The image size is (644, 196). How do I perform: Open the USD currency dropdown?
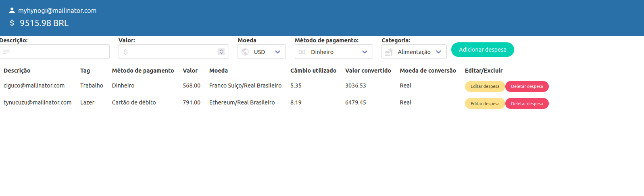pyautogui.click(x=262, y=52)
